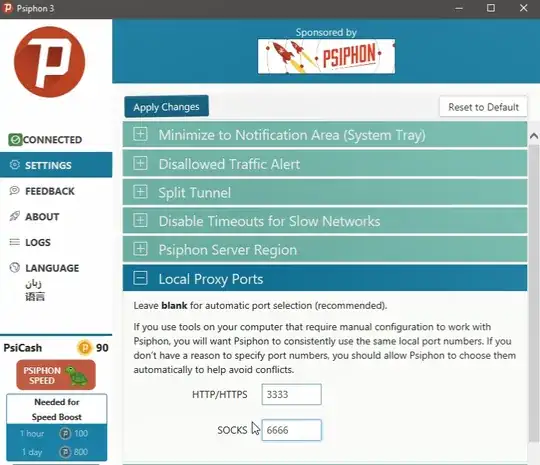540x465 pixels.
Task: Click the Psiphon title bar app icon
Action: click(8, 8)
